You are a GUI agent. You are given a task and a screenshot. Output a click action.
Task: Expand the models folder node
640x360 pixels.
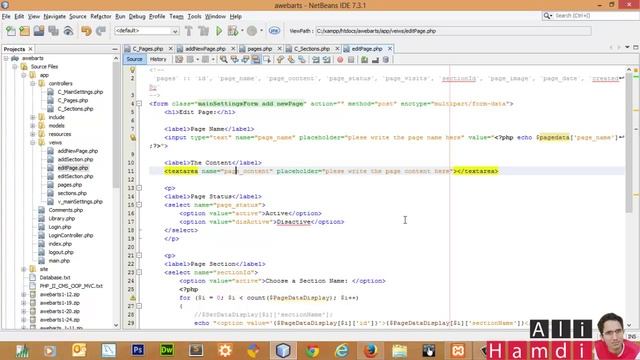tap(33, 126)
